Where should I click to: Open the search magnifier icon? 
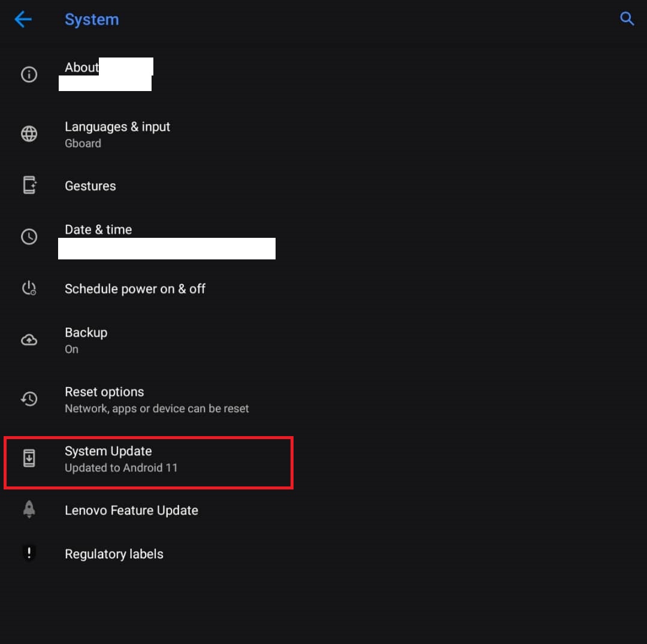click(x=627, y=19)
